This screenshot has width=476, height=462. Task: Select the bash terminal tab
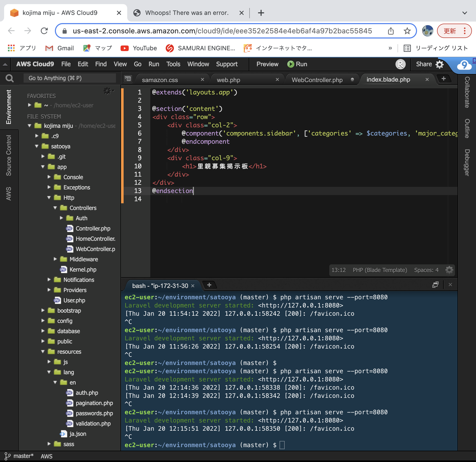[160, 286]
